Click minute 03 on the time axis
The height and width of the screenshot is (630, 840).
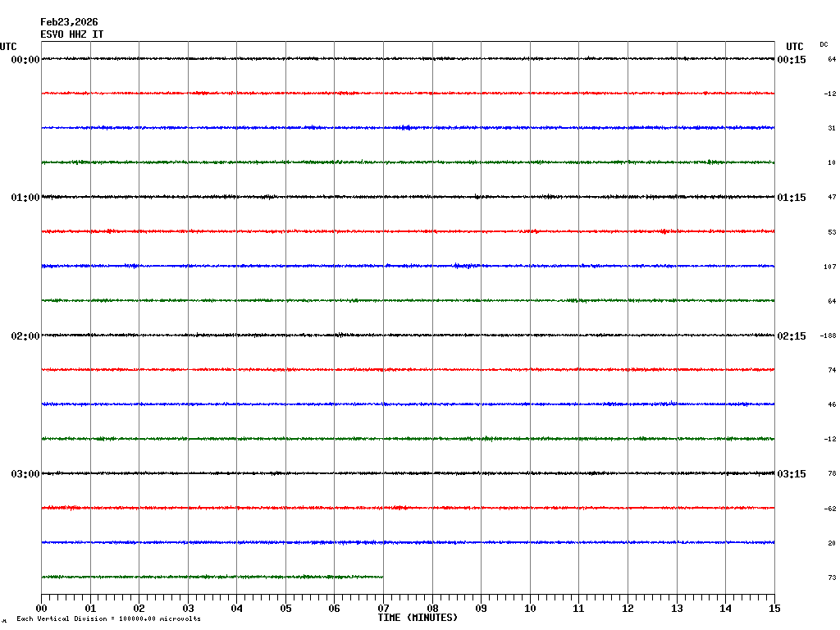click(x=188, y=609)
